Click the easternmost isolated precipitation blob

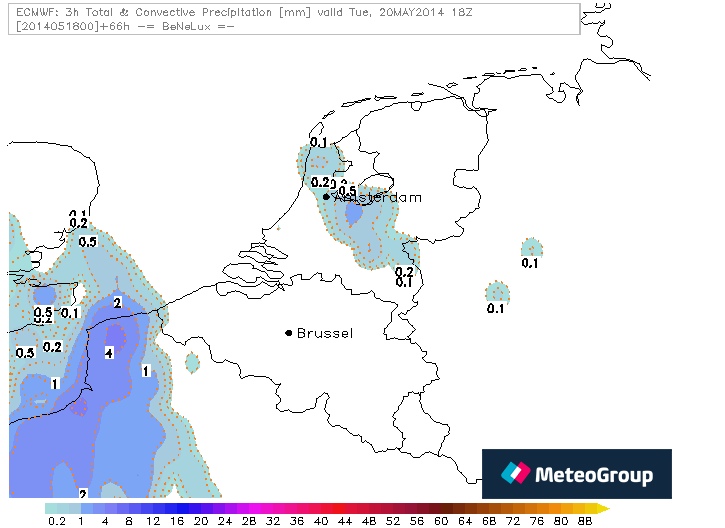click(531, 248)
